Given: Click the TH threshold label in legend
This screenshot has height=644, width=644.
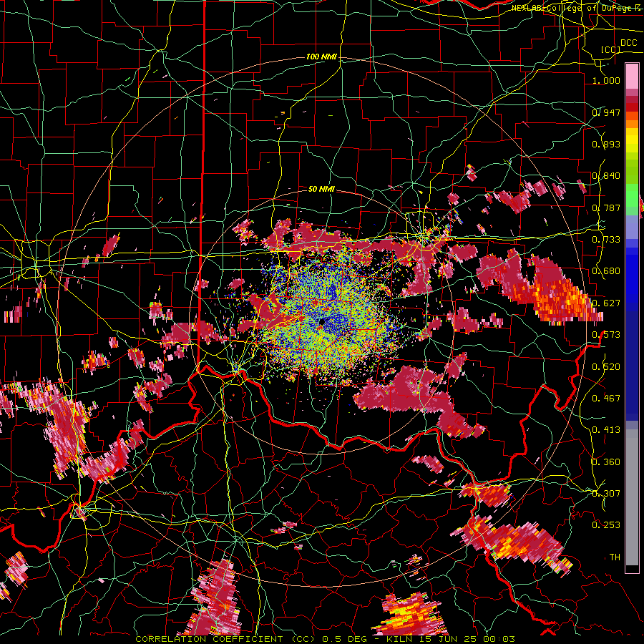Looking at the screenshot, I should pyautogui.click(x=615, y=557).
